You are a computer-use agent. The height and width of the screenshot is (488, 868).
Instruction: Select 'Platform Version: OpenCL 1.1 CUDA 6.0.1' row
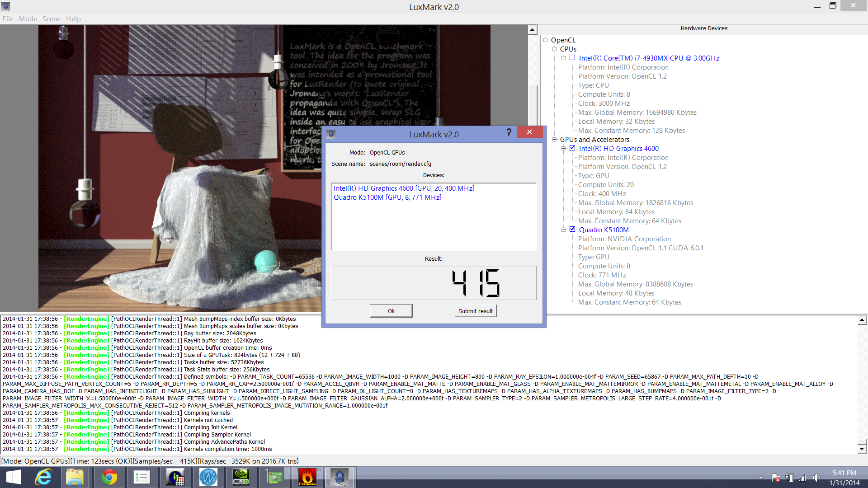point(641,248)
